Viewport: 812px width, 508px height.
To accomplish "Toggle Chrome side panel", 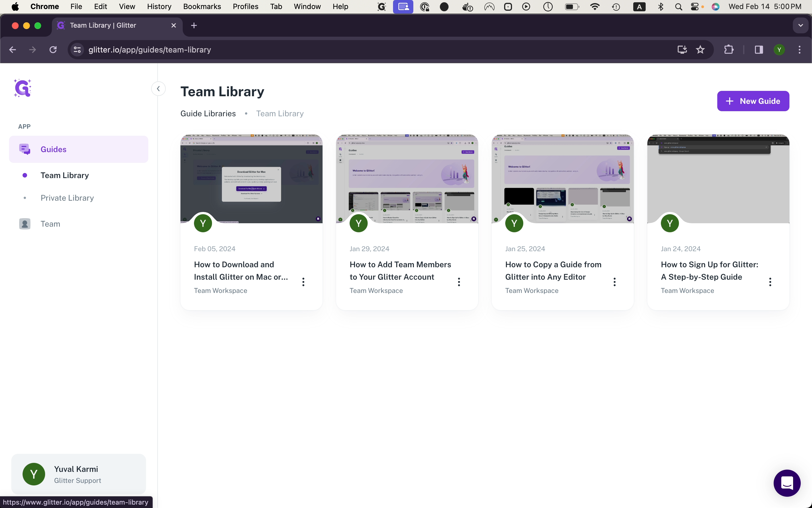I will [759, 50].
